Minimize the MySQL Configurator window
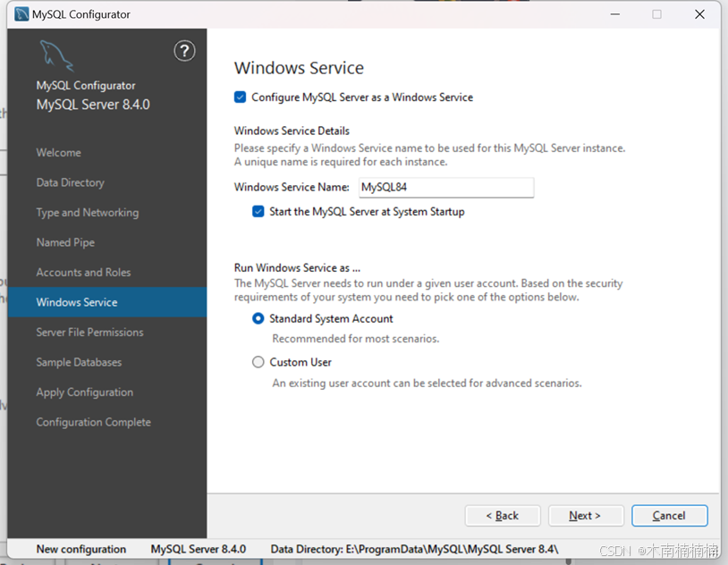 tap(615, 14)
